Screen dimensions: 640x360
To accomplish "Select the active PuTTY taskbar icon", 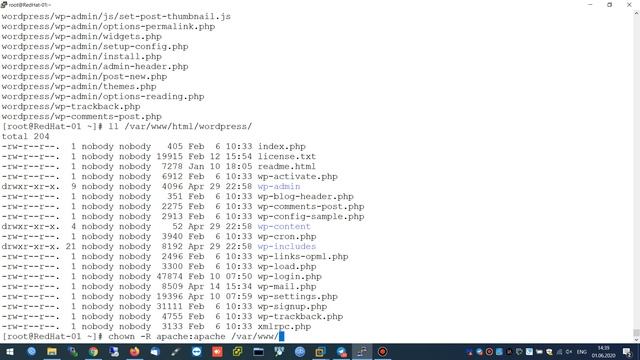I will (x=362, y=351).
